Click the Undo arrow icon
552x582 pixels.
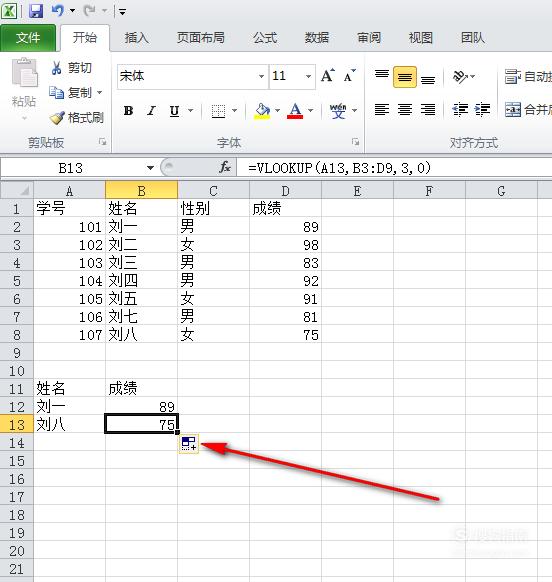[58, 11]
